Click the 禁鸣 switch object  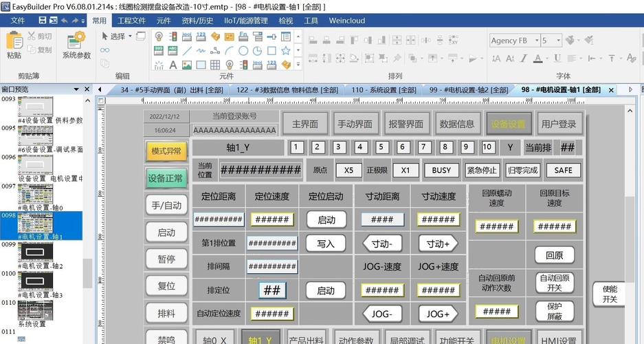pos(166,338)
